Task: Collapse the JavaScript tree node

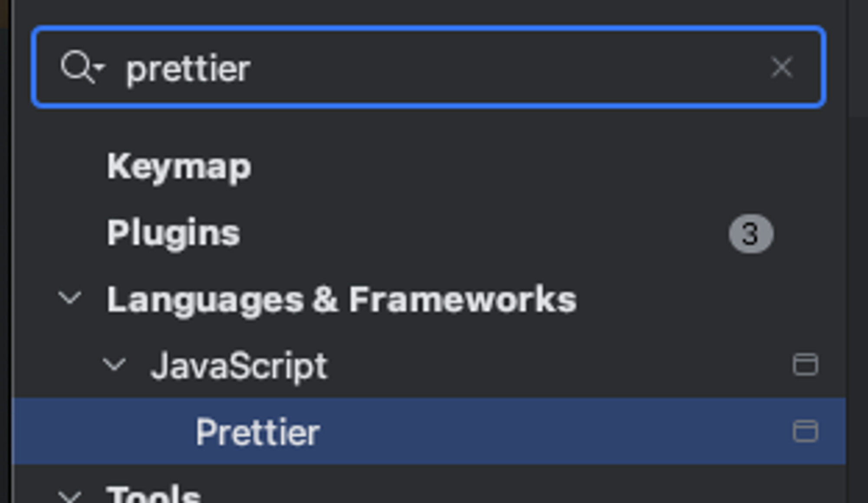Action: [x=114, y=365]
